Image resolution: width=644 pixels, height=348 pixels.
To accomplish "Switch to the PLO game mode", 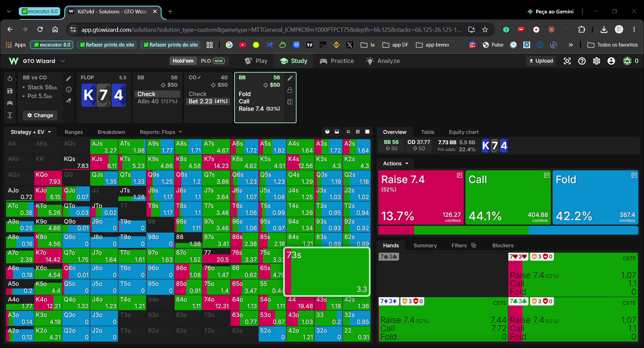I will 212,61.
